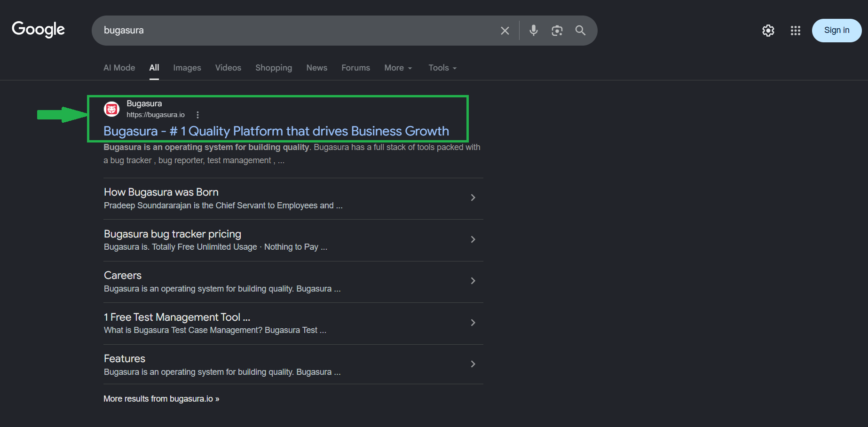The image size is (868, 427).
Task: Clear the search box with the X icon
Action: point(505,31)
